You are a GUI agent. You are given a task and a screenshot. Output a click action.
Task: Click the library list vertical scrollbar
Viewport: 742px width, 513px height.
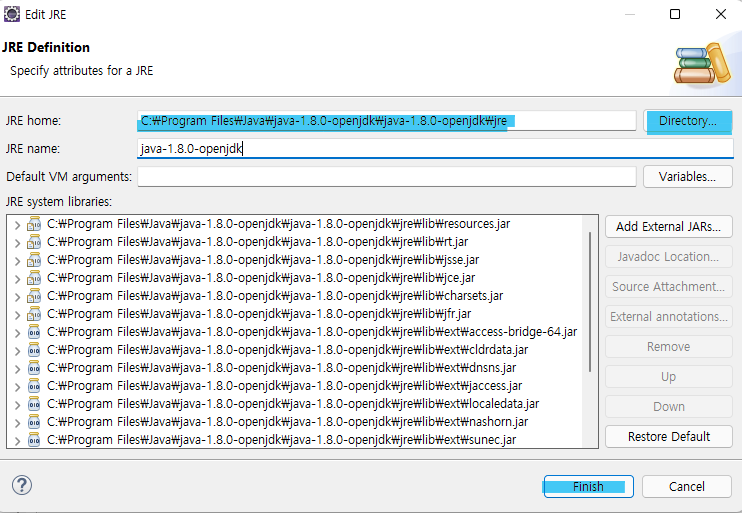click(590, 302)
